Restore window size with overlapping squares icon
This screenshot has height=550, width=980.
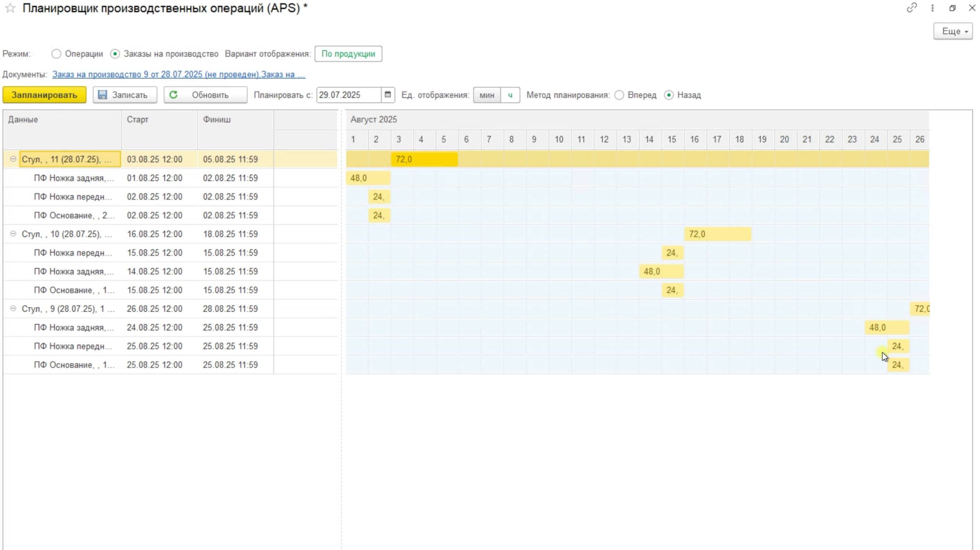[x=952, y=8]
